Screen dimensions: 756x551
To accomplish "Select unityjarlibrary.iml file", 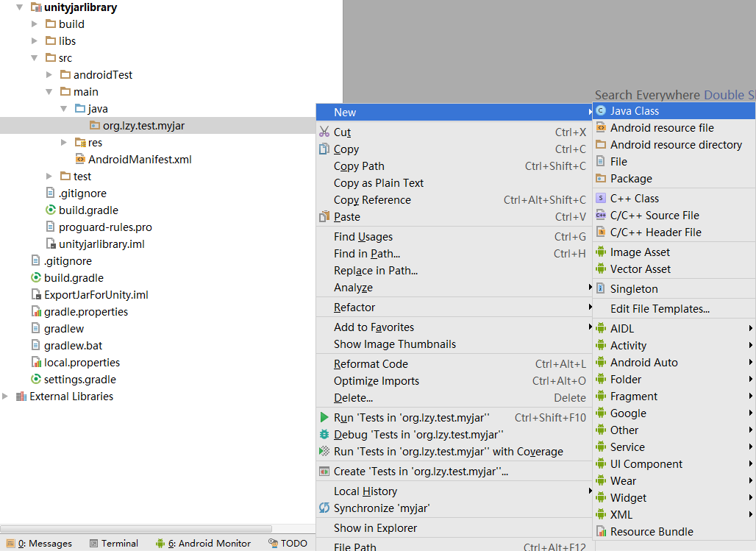I will (x=101, y=244).
